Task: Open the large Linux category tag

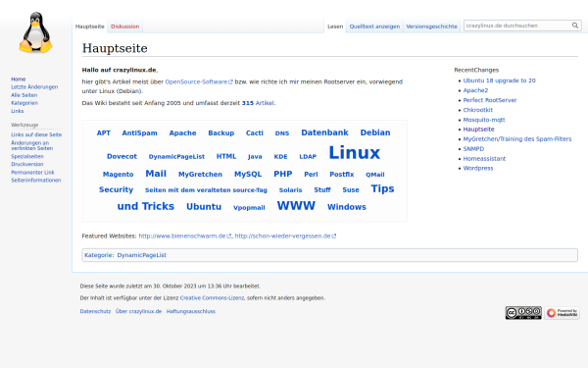Action: pyautogui.click(x=355, y=152)
